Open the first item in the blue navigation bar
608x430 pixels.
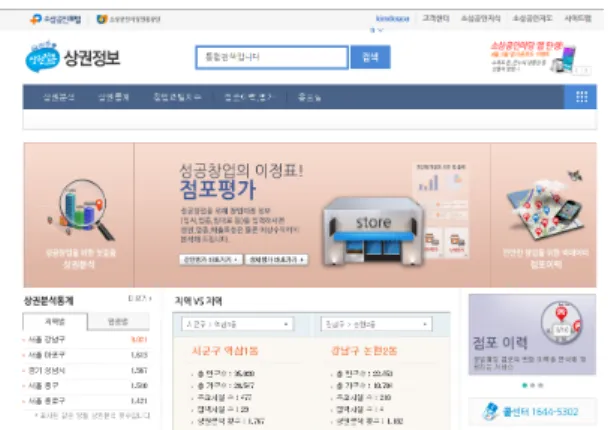[59, 97]
